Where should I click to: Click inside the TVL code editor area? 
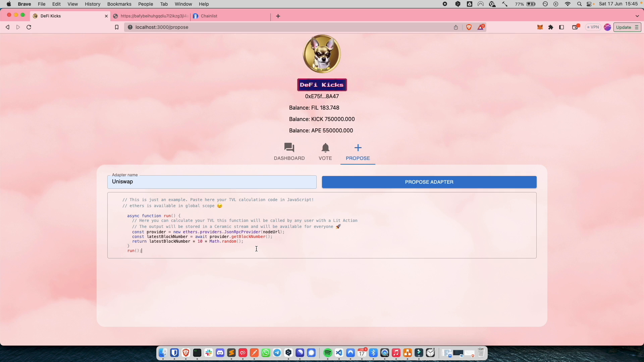(x=322, y=225)
